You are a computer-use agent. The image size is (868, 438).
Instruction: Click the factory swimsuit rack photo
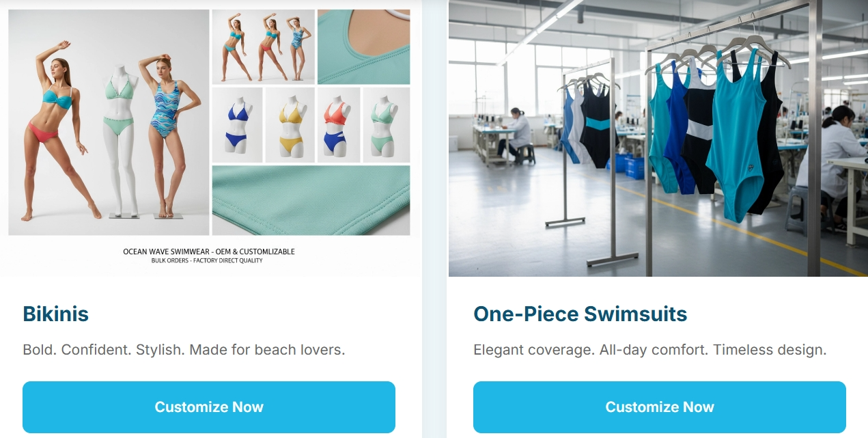658,138
